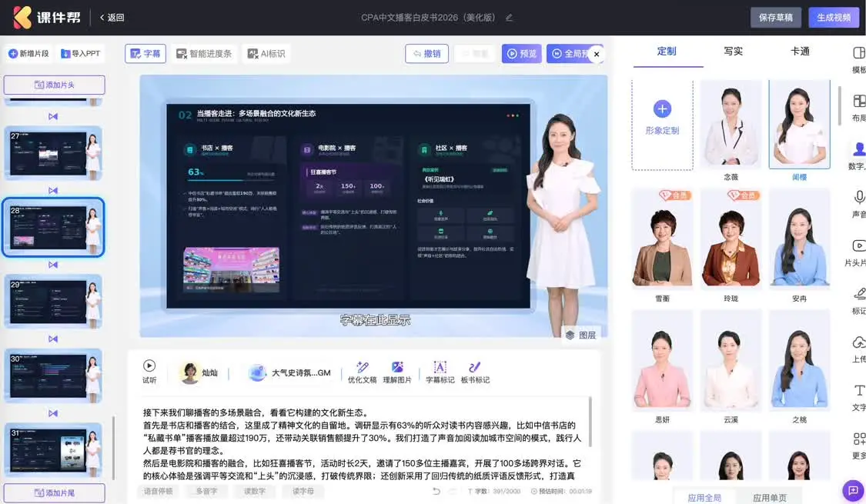Toggle the 智能进度条 smart progress bar
This screenshot has width=866, height=504.
[204, 54]
